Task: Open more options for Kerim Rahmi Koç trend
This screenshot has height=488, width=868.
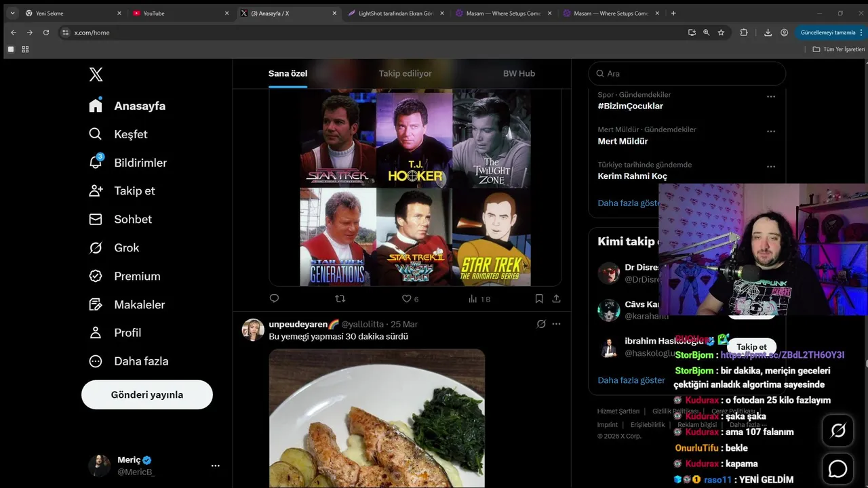Action: click(771, 166)
